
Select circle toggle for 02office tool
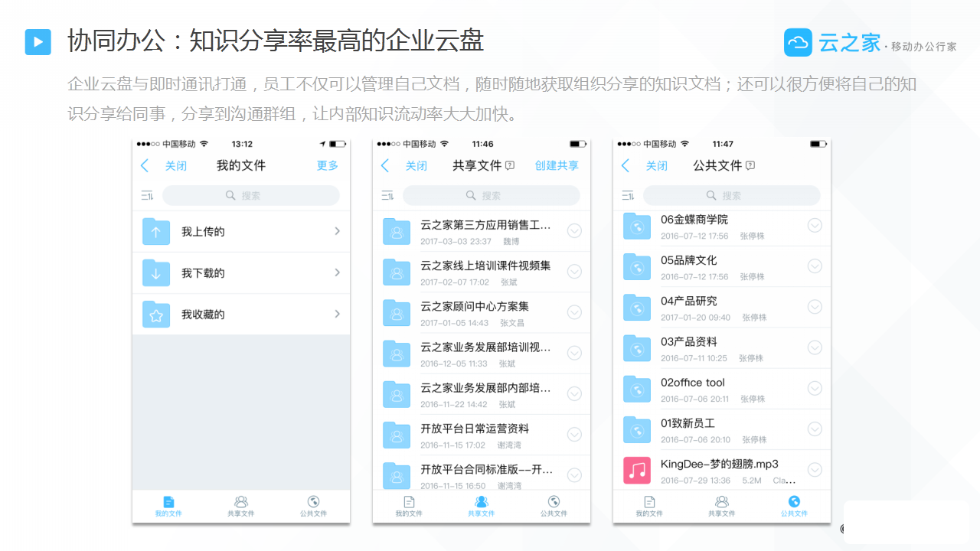click(x=815, y=388)
